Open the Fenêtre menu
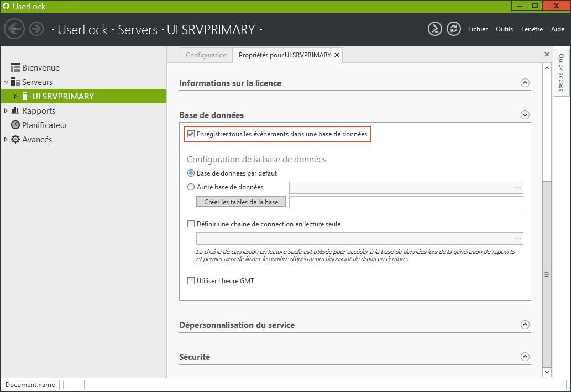This screenshot has width=571, height=392. [532, 29]
